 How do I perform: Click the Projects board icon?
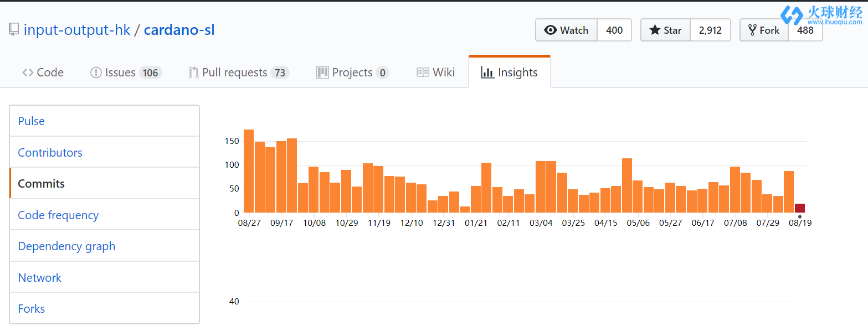click(x=322, y=73)
